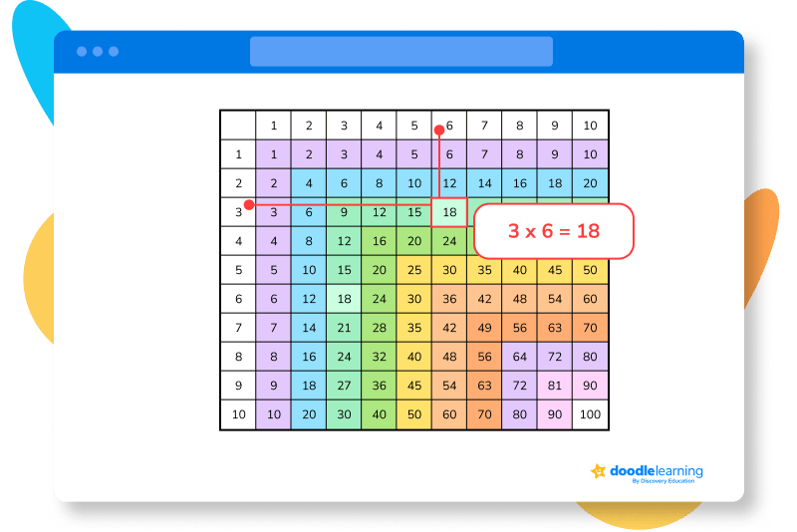Click the blank top-left corner cell of the table
The image size is (797, 532).
(238, 126)
